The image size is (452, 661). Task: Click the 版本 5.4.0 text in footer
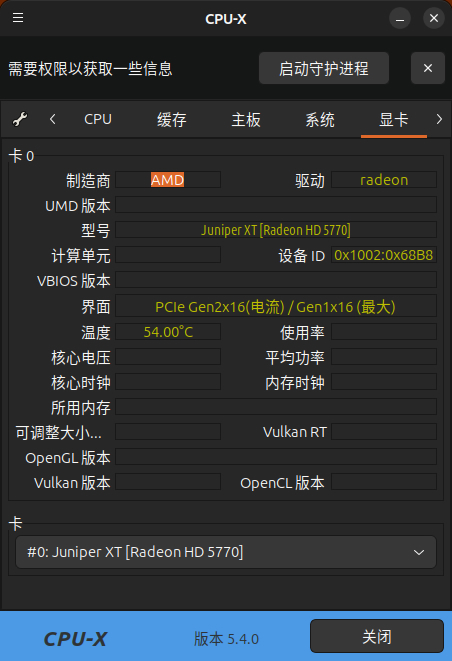pos(226,639)
